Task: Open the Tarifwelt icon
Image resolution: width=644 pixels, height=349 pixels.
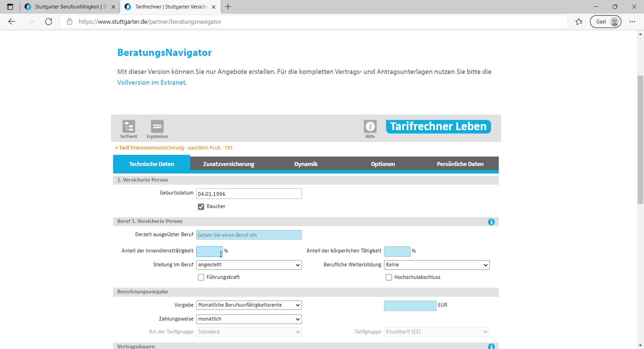Action: click(128, 127)
